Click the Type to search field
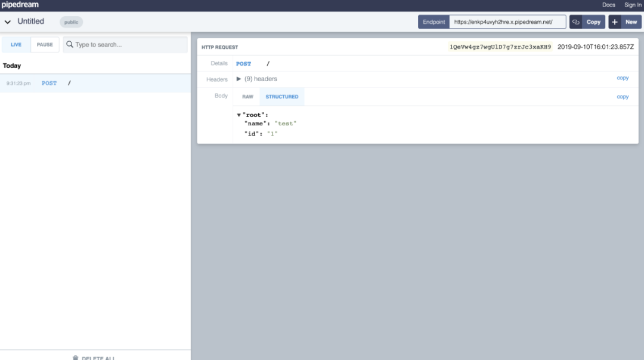Screen dimensions: 644x360 pyautogui.click(x=125, y=44)
